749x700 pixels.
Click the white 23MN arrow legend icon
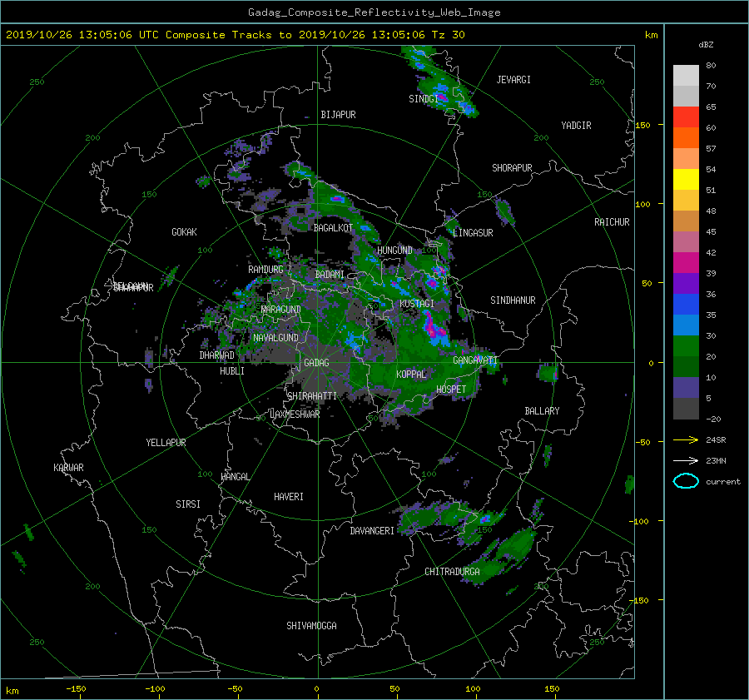pos(686,460)
